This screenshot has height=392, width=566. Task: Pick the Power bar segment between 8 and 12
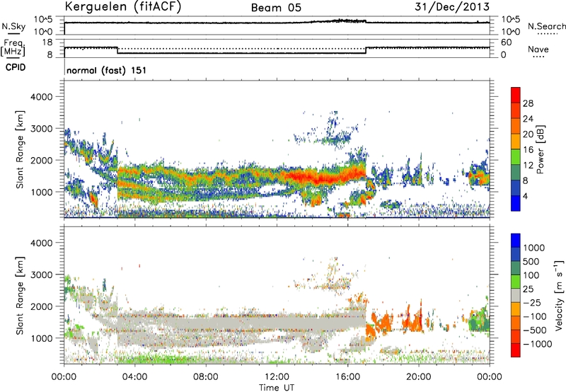516,173
